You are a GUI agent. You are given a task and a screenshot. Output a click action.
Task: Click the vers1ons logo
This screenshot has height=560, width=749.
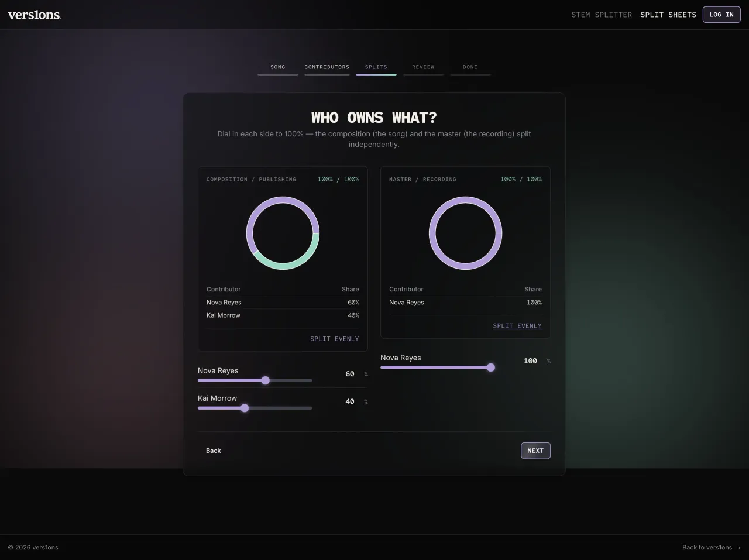pos(35,15)
